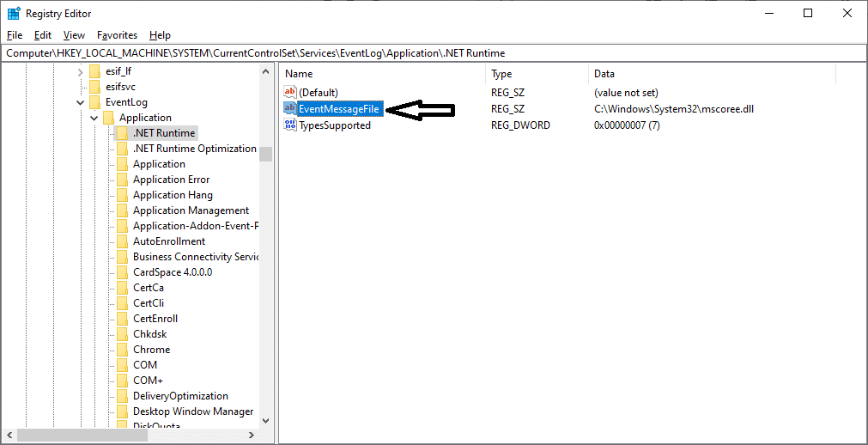The image size is (868, 445).
Task: Select the CertCli key
Action: pyautogui.click(x=148, y=303)
